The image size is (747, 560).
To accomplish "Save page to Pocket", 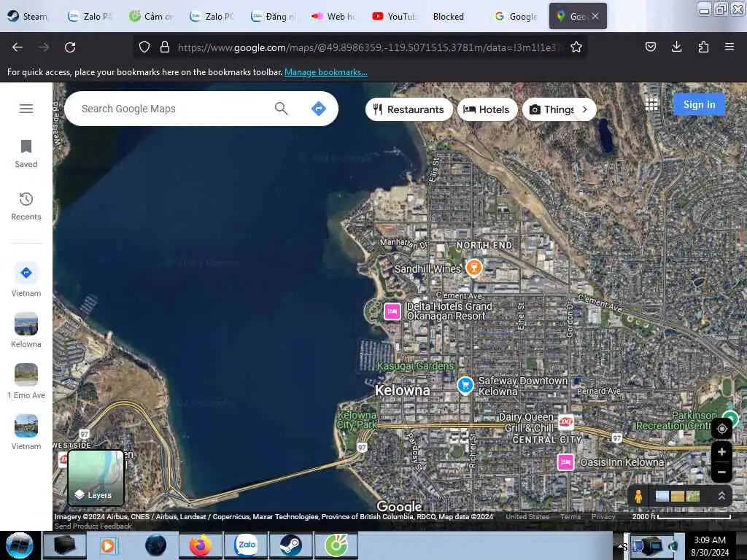I will (650, 47).
